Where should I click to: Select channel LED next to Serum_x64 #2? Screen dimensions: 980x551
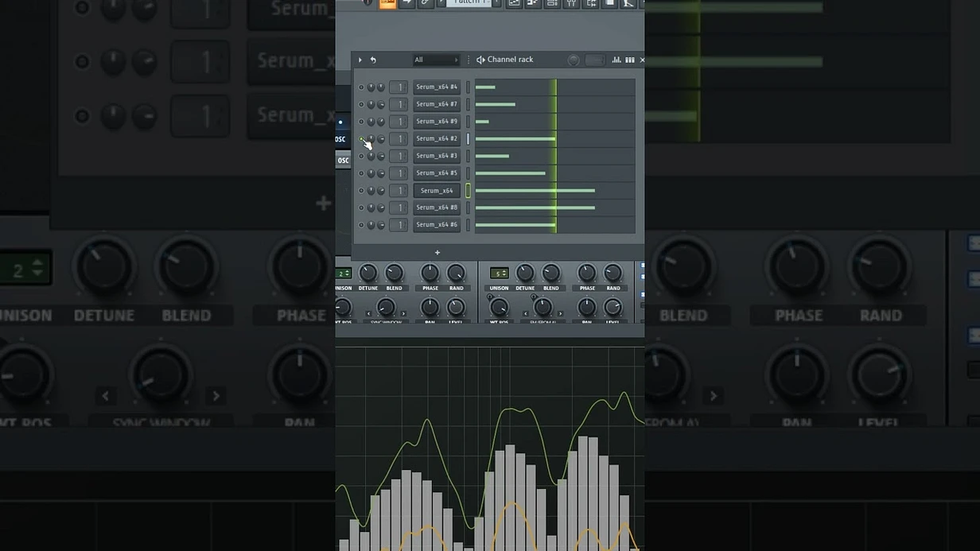tap(468, 139)
